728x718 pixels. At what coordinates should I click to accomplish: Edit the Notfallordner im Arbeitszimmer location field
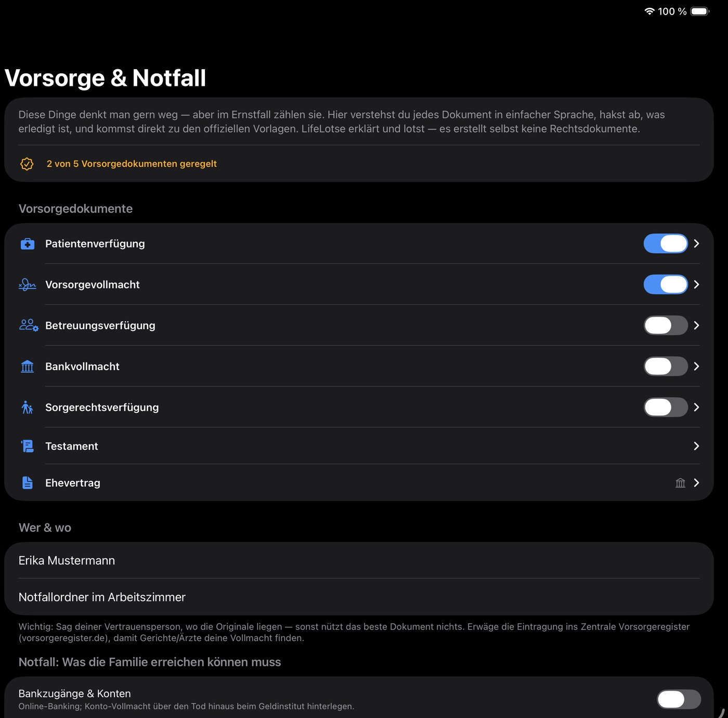(x=359, y=597)
